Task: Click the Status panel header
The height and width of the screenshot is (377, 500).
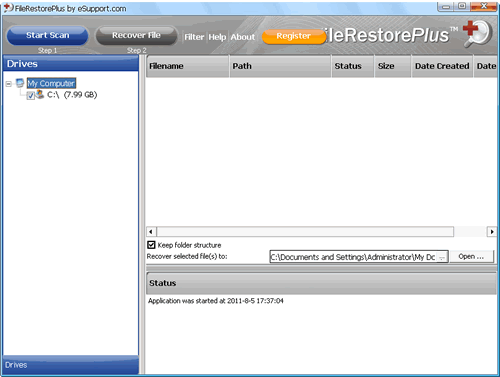Action: [321, 283]
